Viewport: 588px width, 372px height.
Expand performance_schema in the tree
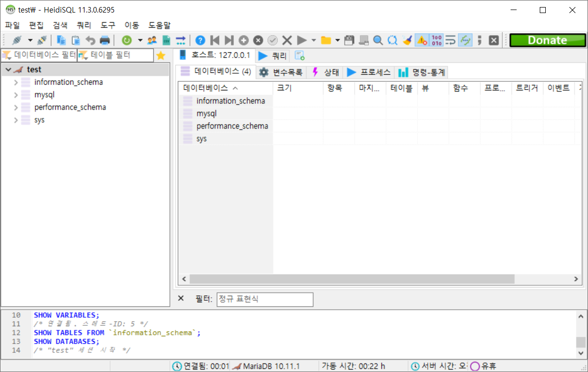[x=16, y=107]
